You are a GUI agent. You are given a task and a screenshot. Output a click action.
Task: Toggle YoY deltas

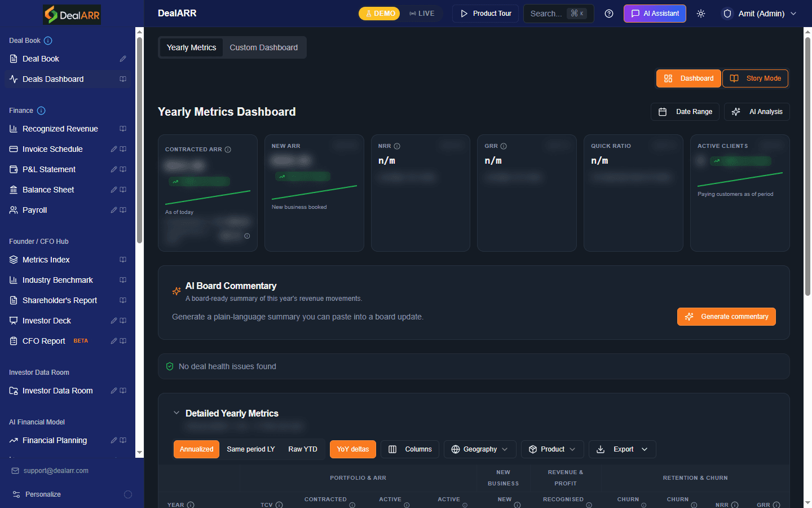[353, 449]
